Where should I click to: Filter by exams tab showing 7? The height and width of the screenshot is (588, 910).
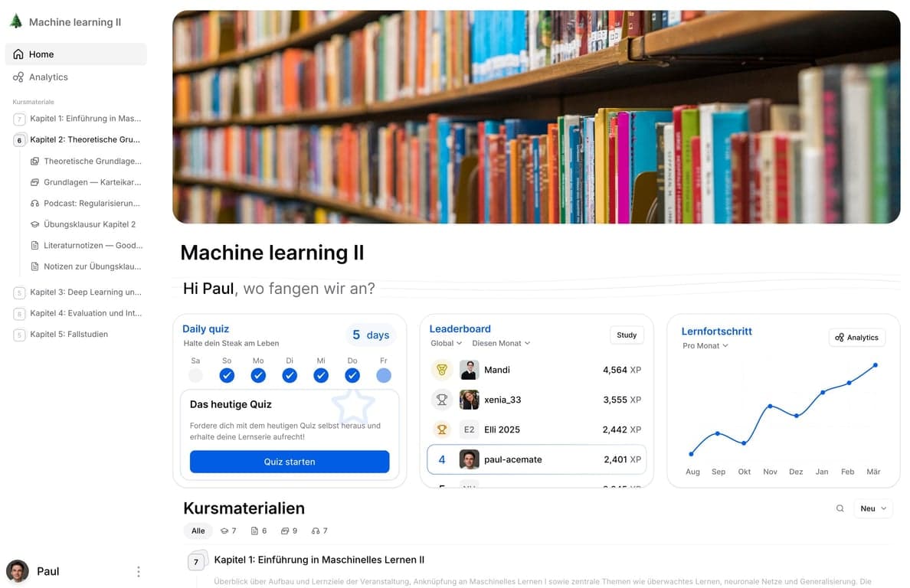click(228, 531)
